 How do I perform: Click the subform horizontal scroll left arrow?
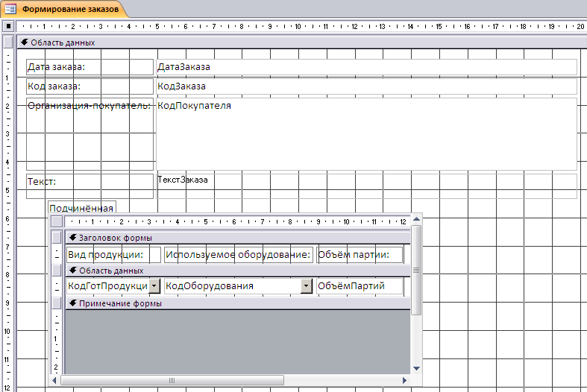[x=54, y=380]
